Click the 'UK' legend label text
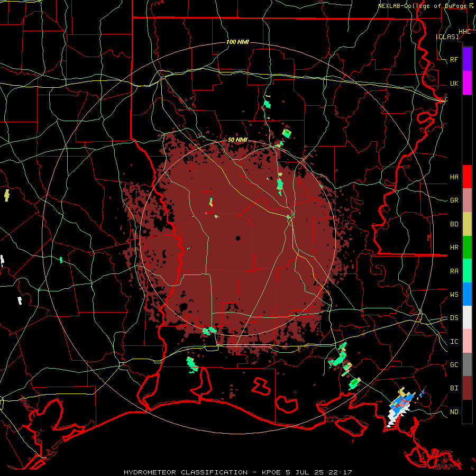 454,83
